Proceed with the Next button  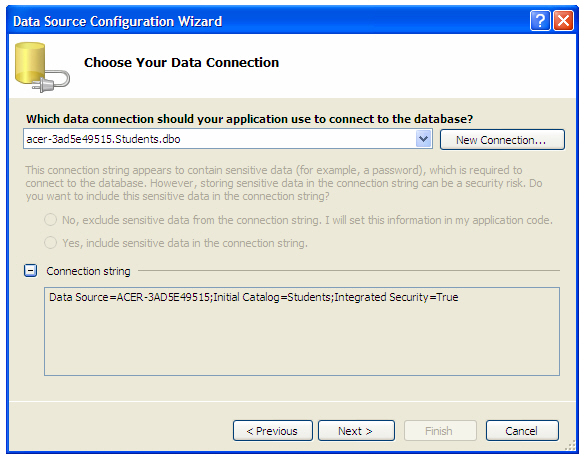(x=356, y=431)
